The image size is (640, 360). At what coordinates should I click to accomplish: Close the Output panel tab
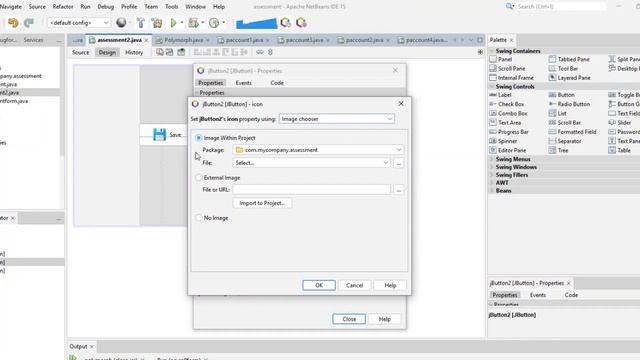tap(92, 347)
